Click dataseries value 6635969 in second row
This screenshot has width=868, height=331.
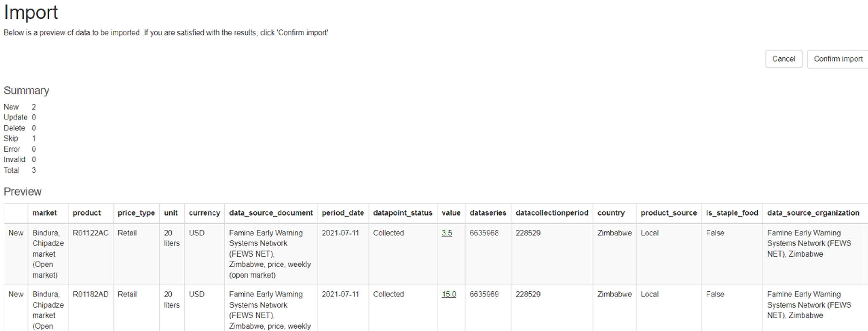(x=484, y=294)
